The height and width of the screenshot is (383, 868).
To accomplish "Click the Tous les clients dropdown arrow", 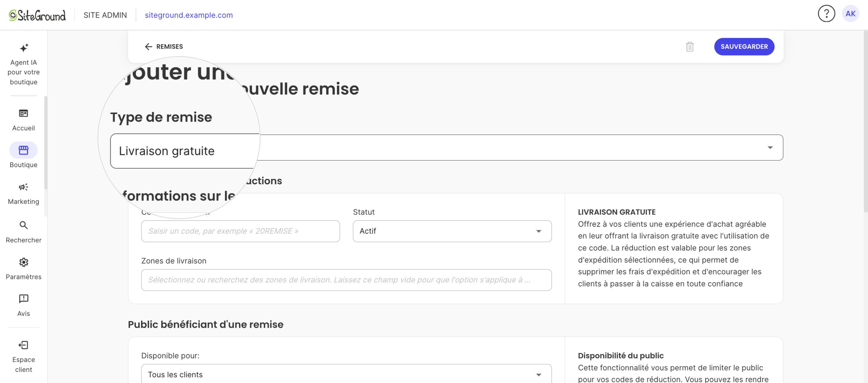I will point(538,375).
